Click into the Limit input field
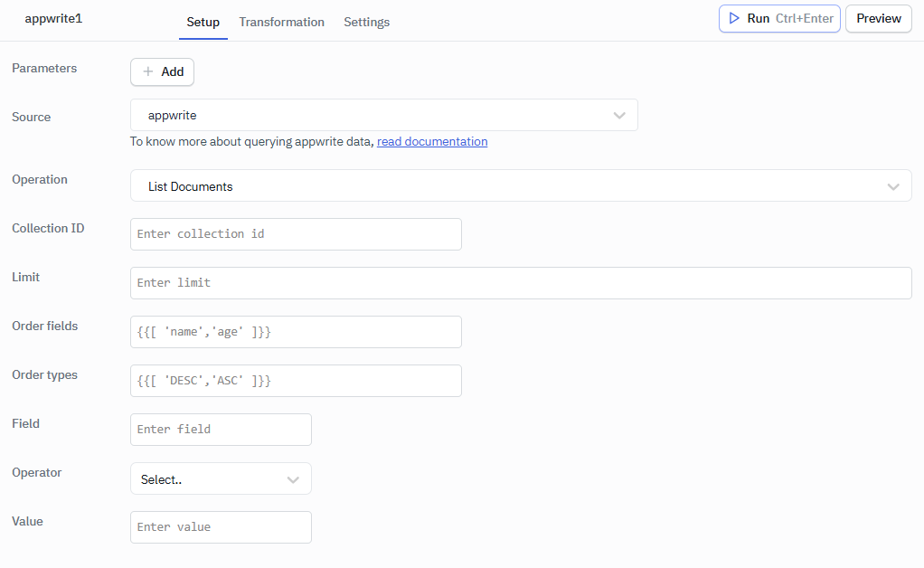Screen dimensions: 924x568 (521, 282)
